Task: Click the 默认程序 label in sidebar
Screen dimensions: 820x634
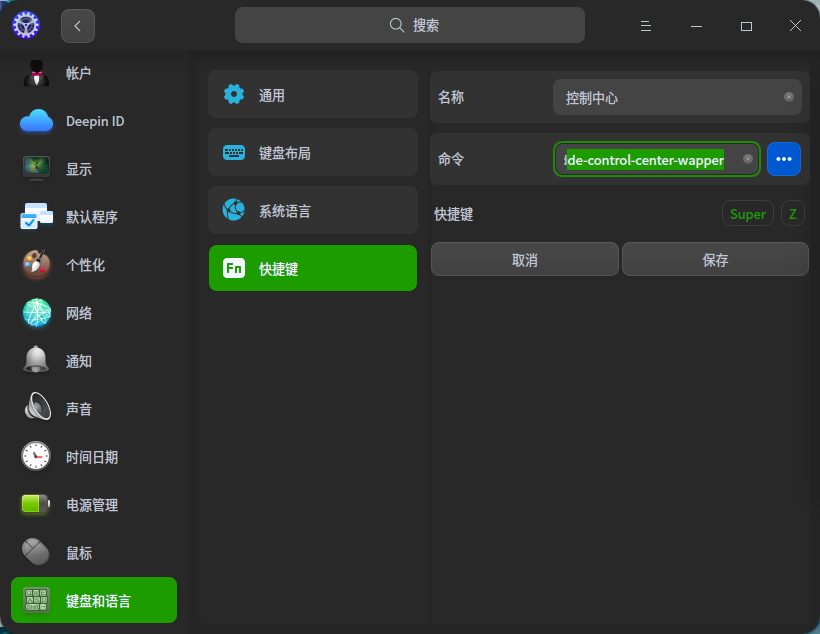Action: pyautogui.click(x=92, y=217)
